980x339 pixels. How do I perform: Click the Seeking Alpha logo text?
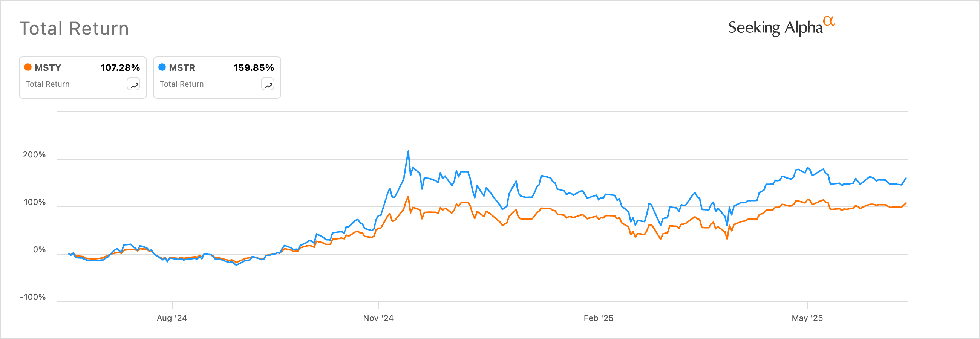point(775,28)
